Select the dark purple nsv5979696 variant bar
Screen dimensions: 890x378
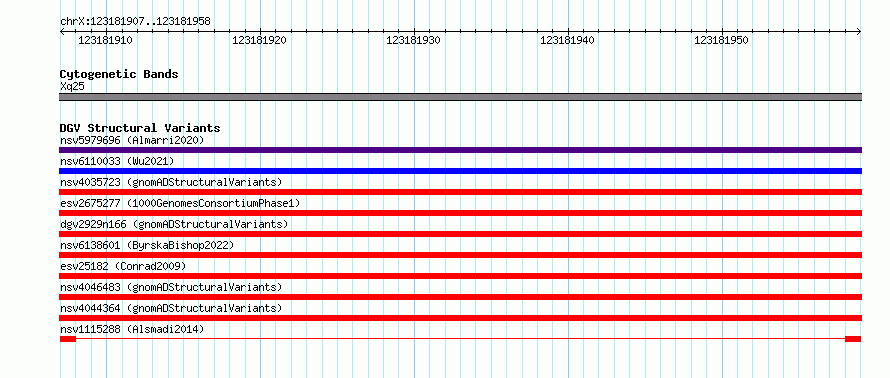[460, 150]
